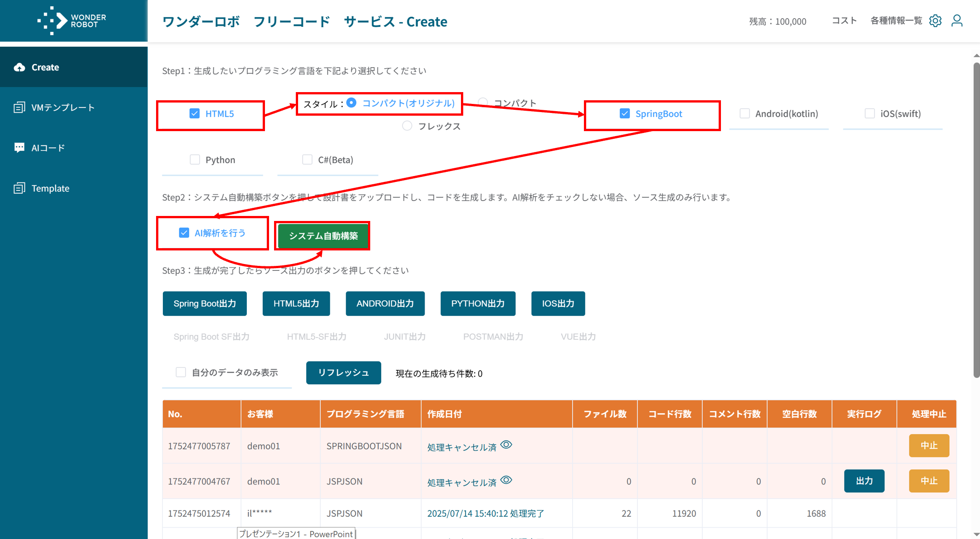Image resolution: width=980 pixels, height=539 pixels.
Task: Uncheck the HTML5 checkbox
Action: [194, 113]
